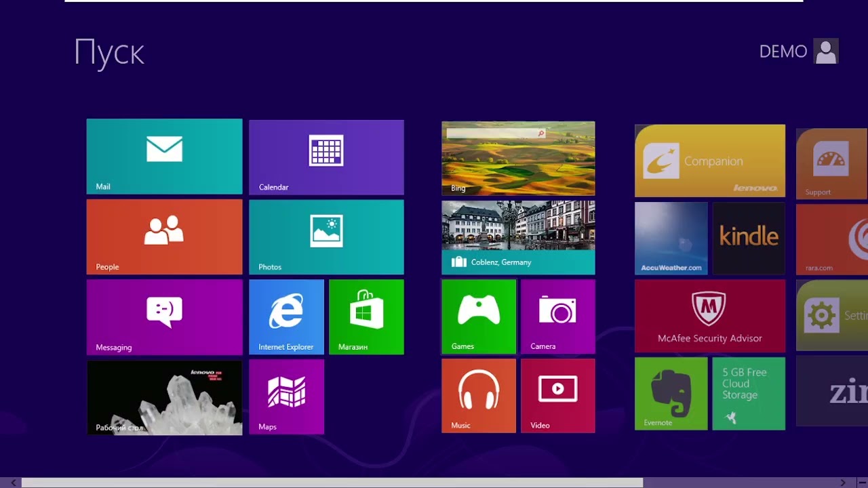Launch Internet Explorer tile
This screenshot has height=488, width=868.
tap(286, 317)
